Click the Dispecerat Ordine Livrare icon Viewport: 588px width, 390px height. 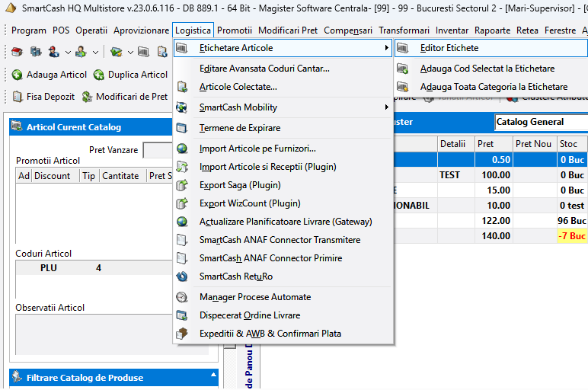(182, 315)
